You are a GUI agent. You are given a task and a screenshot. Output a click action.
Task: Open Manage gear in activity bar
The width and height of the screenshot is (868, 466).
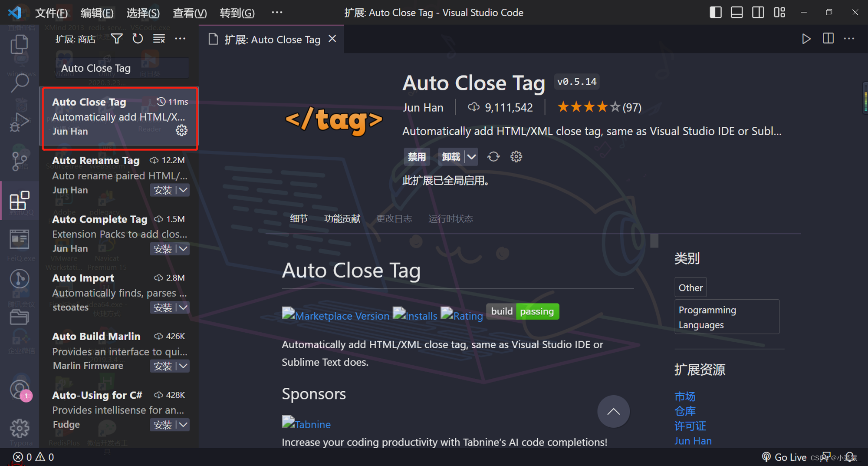(x=20, y=429)
